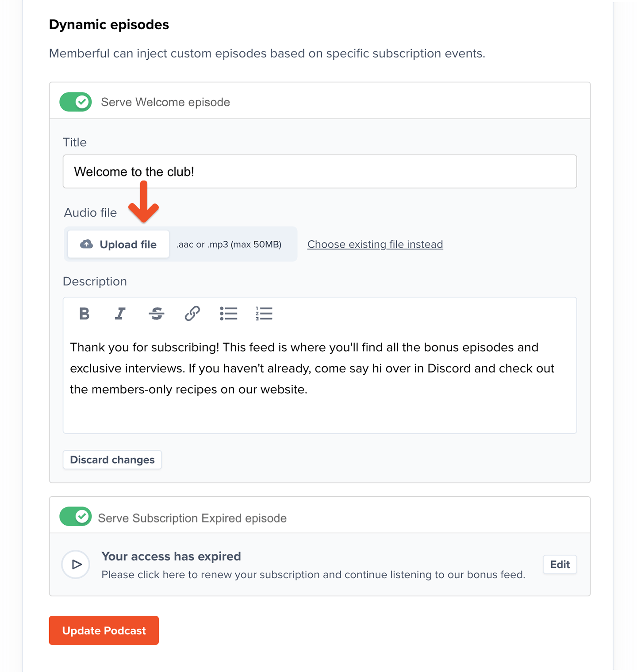Play the 'Your access has expired' episode

76,564
